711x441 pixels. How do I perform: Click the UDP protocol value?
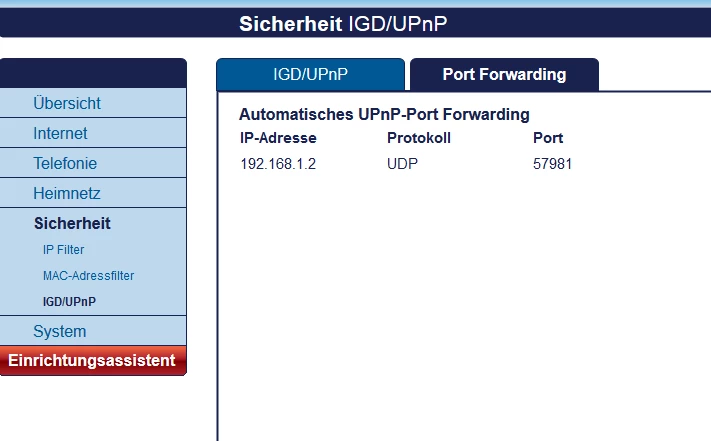402,164
